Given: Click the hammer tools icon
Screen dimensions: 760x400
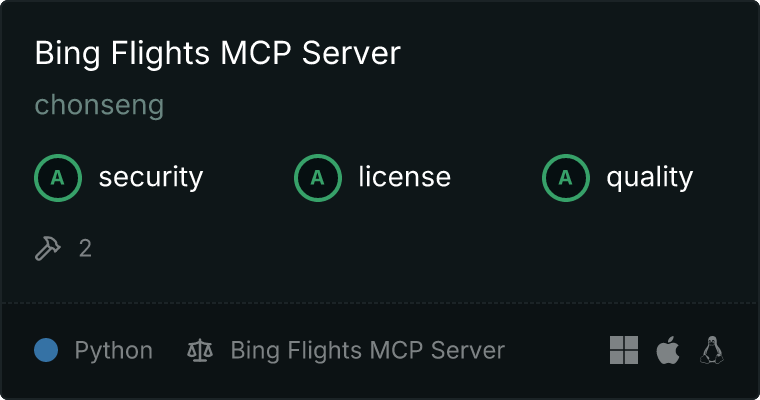Looking at the screenshot, I should pyautogui.click(x=48, y=248).
